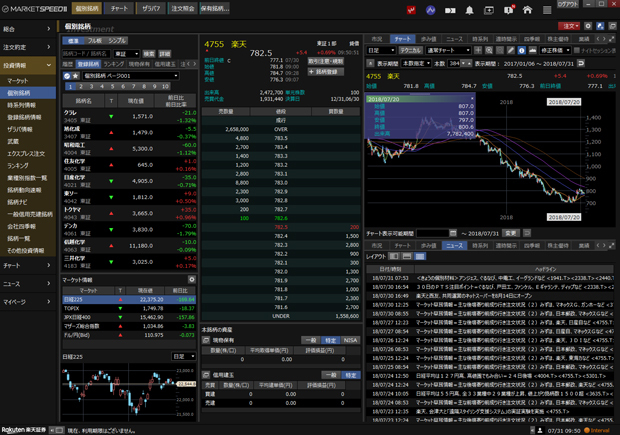Click the red 注文 order button

click(569, 26)
